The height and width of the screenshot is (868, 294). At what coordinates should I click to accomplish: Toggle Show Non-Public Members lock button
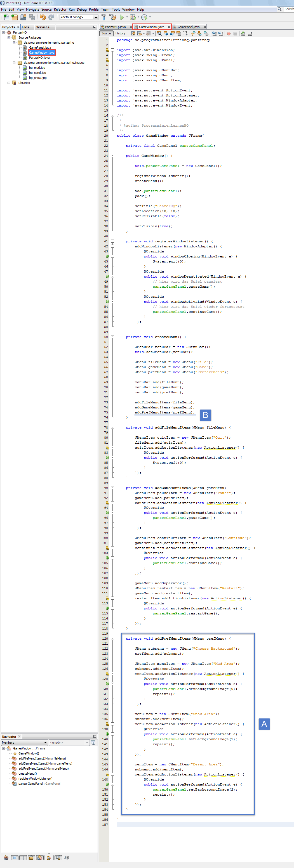click(x=31, y=858)
